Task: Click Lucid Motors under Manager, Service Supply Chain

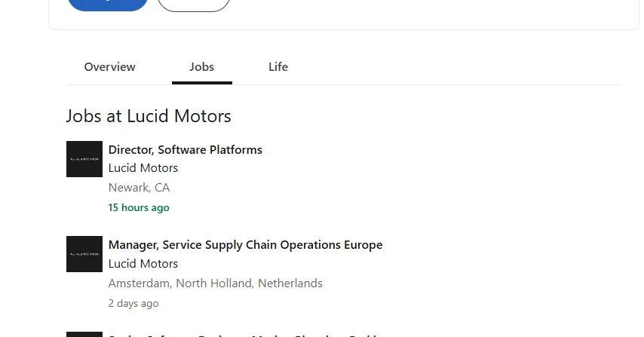Action: (x=143, y=264)
